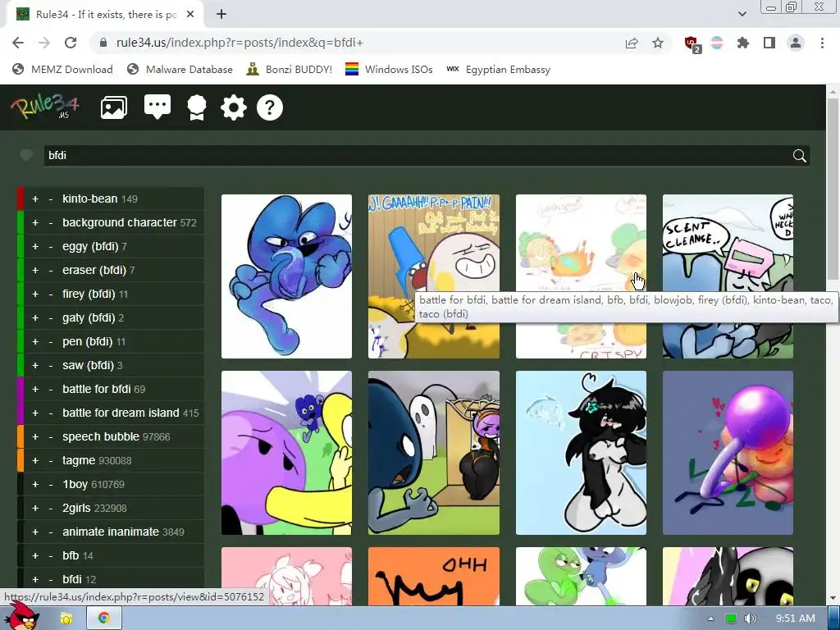Open the saw (bfdi) tag link
Viewport: 840px width, 630px height.
[x=88, y=365]
